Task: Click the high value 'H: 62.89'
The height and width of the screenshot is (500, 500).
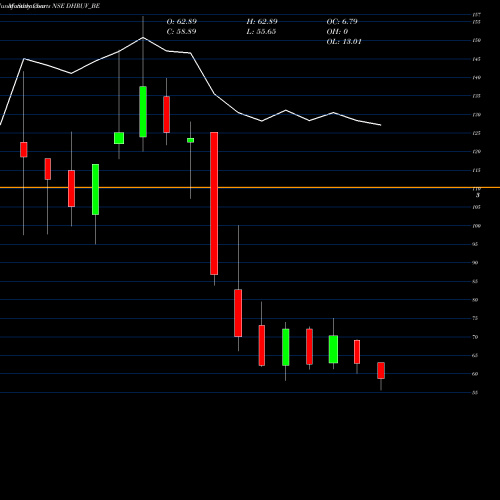Action: 262,22
